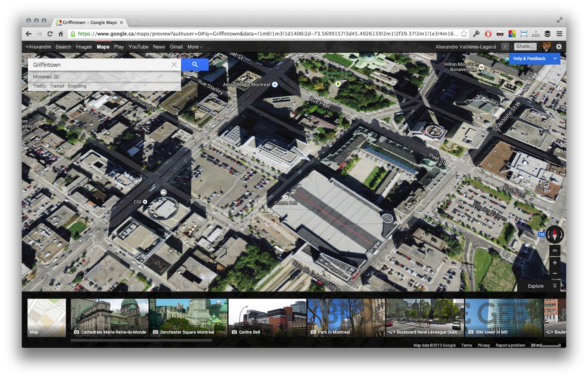Open +Alexandre in Google bar

(x=38, y=47)
